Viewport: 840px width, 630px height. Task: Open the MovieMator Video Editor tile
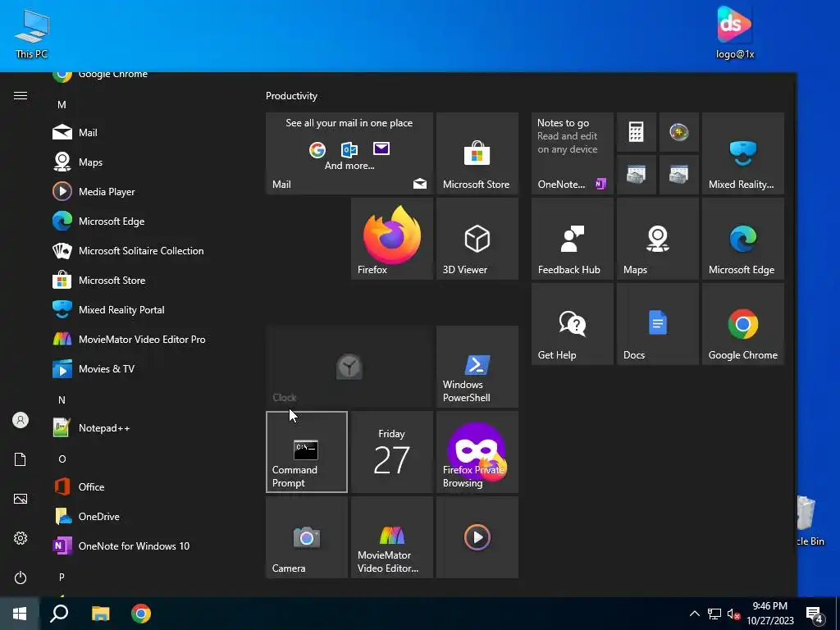pos(392,537)
